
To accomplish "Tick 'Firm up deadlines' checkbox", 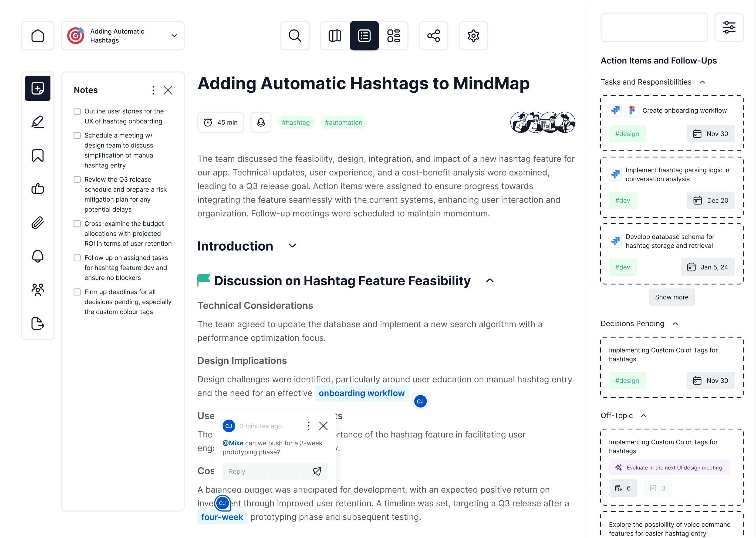I will (x=77, y=292).
